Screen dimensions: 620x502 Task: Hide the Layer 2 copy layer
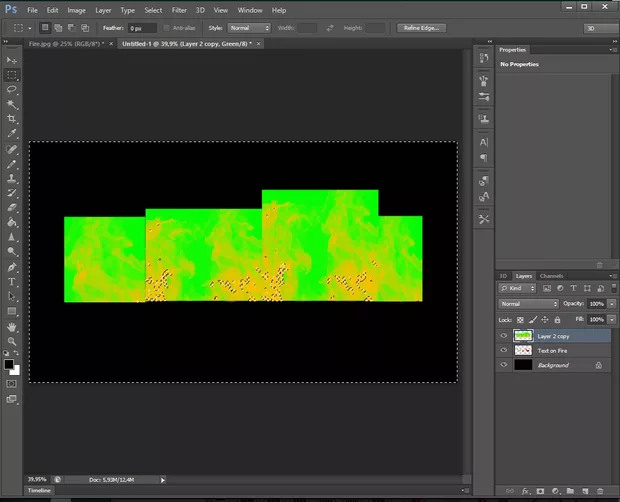[x=503, y=337]
